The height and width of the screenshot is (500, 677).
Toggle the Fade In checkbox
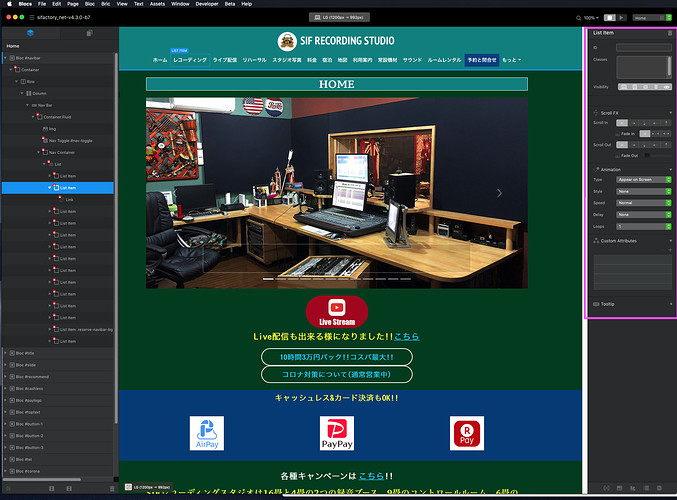(617, 134)
